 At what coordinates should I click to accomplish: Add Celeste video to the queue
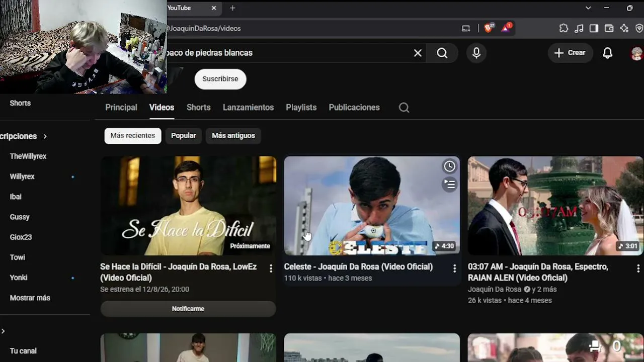[449, 185]
